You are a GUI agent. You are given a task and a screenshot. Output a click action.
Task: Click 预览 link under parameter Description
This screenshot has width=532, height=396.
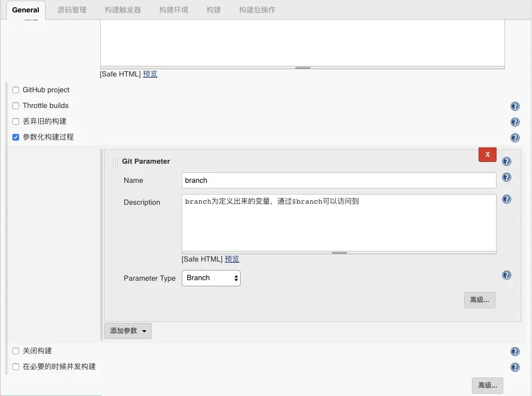232,259
